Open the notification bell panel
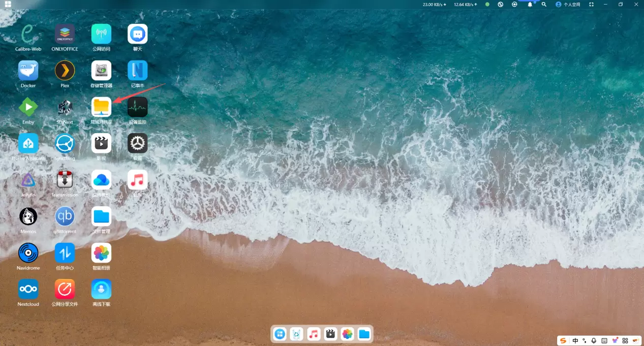 tap(530, 4)
